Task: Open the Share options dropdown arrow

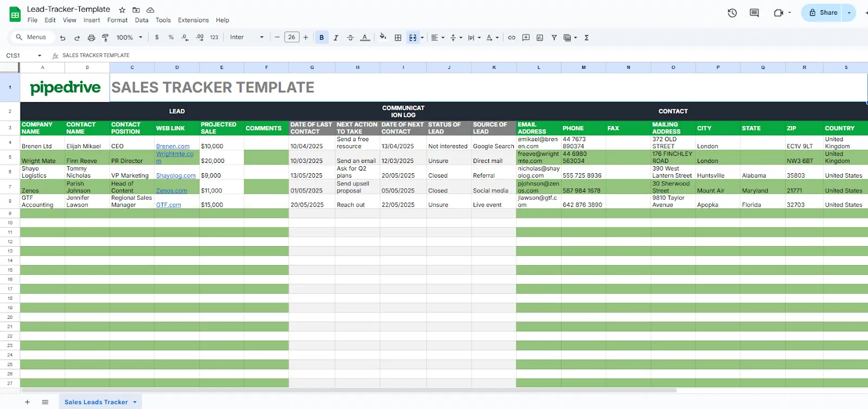Action: tap(849, 12)
